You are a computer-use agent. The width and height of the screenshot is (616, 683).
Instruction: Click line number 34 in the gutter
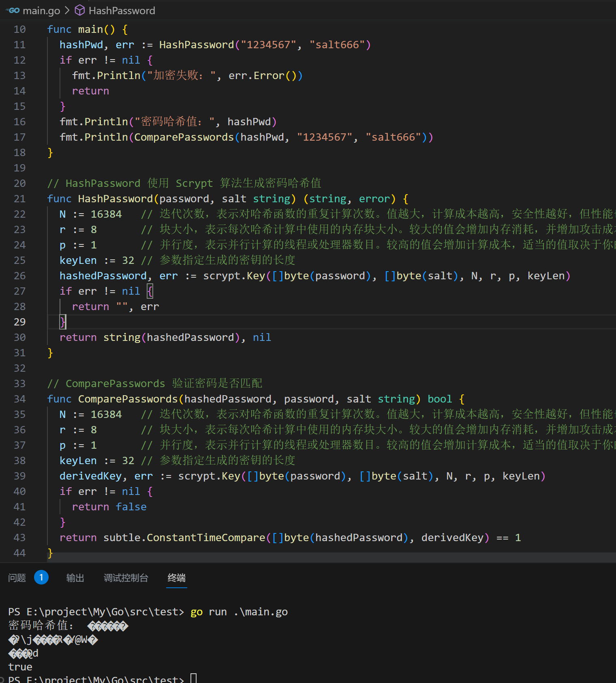point(19,399)
